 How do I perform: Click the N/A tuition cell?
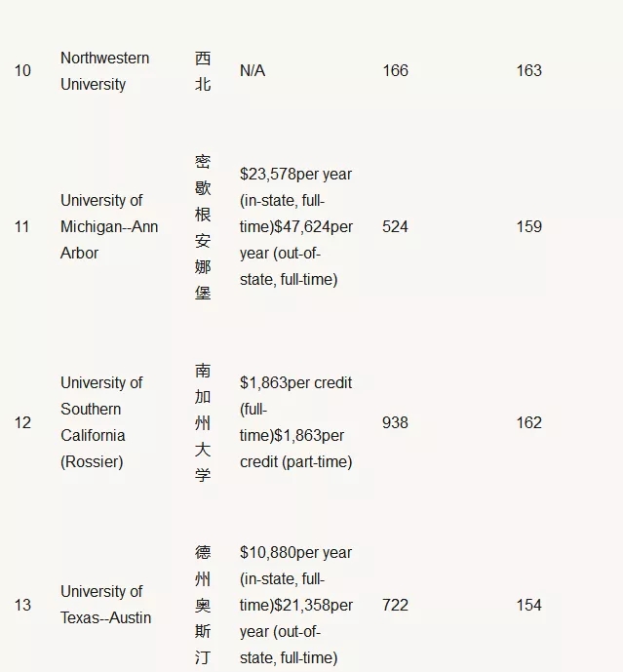[253, 71]
